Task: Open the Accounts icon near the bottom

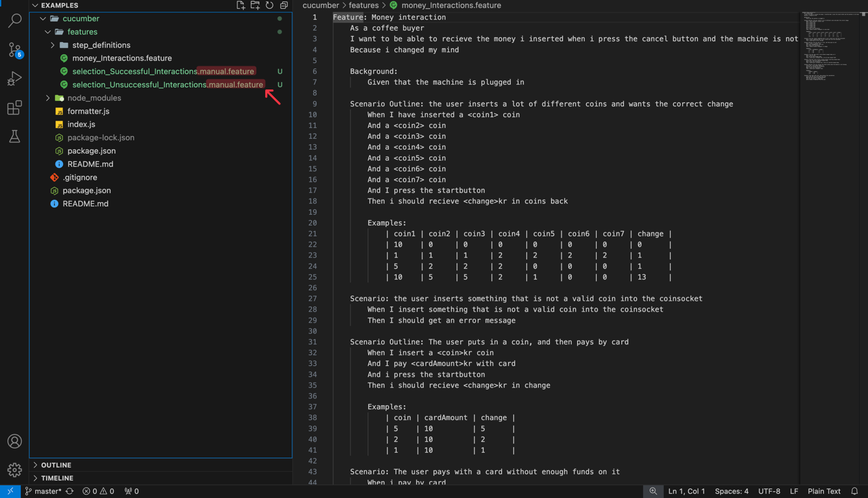Action: 14,441
